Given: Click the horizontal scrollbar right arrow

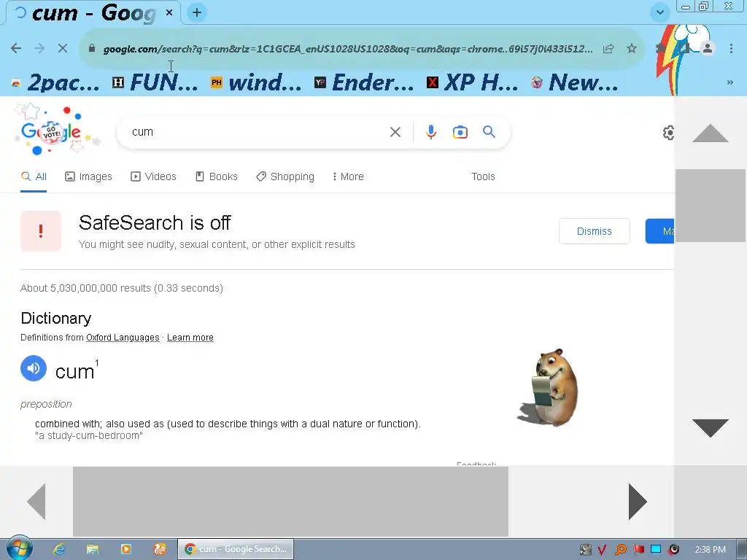Looking at the screenshot, I should click(x=638, y=502).
